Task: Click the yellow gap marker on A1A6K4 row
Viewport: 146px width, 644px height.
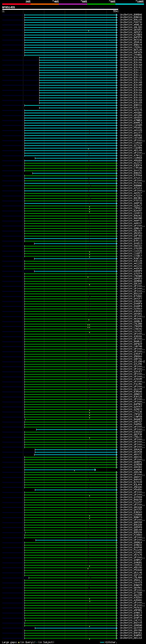Action: 74,471
